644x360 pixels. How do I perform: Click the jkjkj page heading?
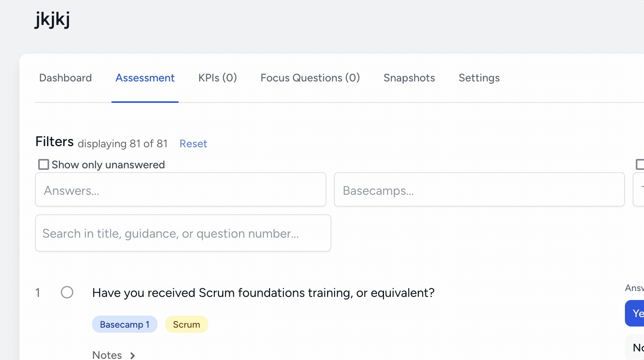coord(52,19)
